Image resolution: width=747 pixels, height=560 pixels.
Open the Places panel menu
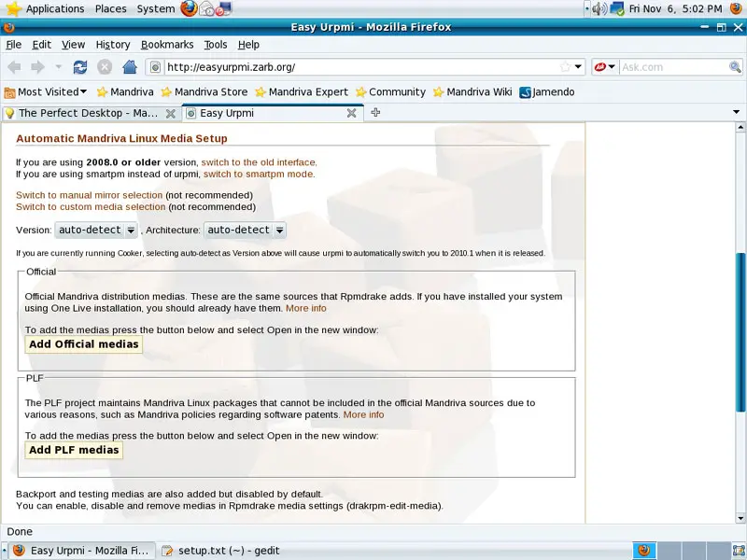pyautogui.click(x=110, y=8)
